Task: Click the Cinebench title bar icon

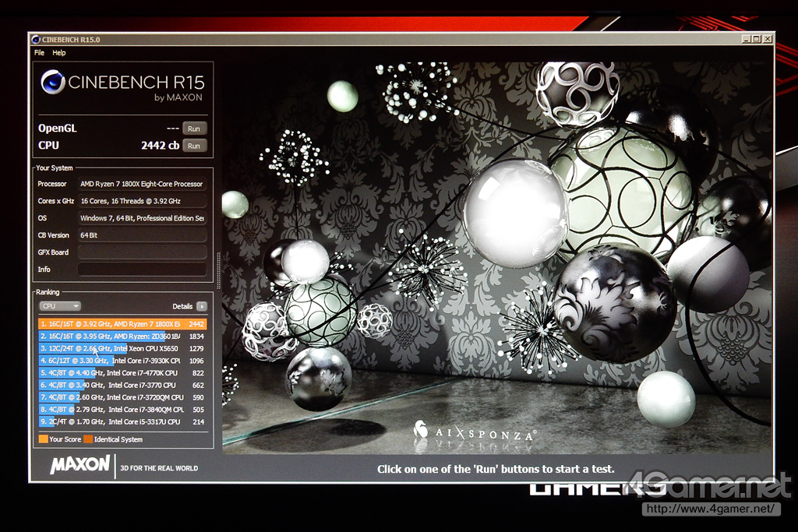Action: point(36,40)
